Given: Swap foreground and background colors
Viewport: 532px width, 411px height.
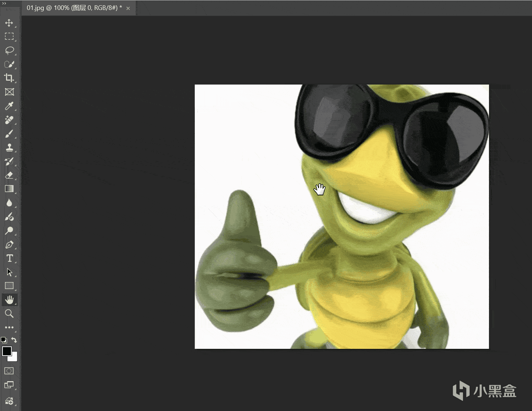Looking at the screenshot, I should [14, 340].
